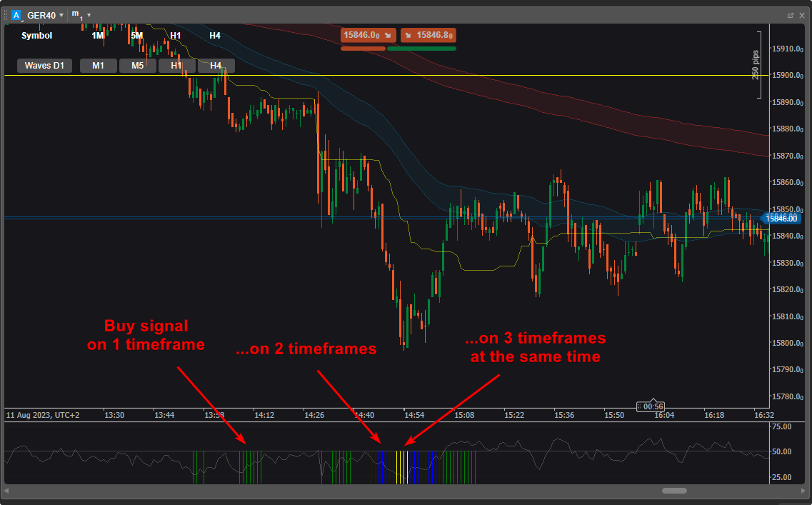Click the blue A application icon

click(x=17, y=15)
